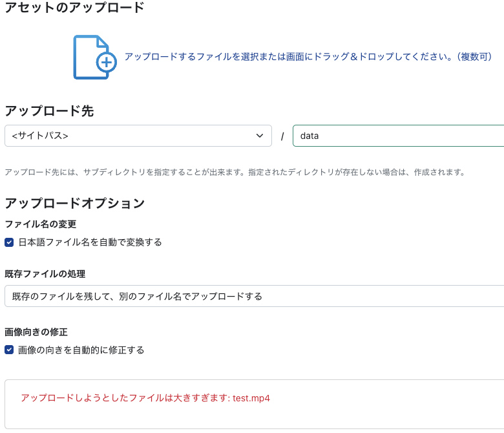
Task: Click the 日本語ファイル名を自動で変換する label text
Action: pos(90,242)
